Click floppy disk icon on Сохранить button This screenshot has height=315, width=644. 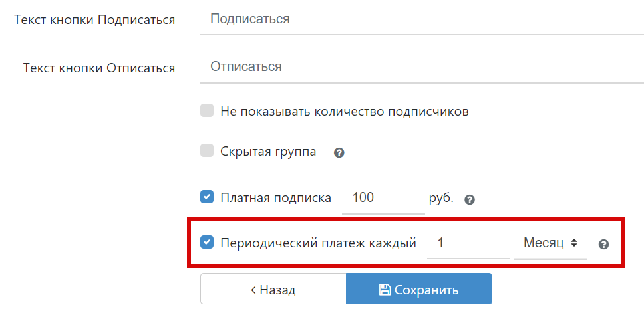coord(385,290)
